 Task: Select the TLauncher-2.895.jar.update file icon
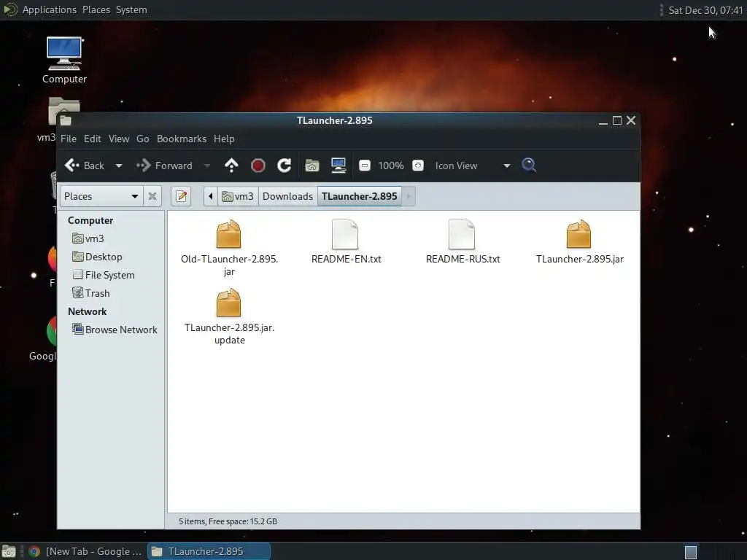[228, 303]
